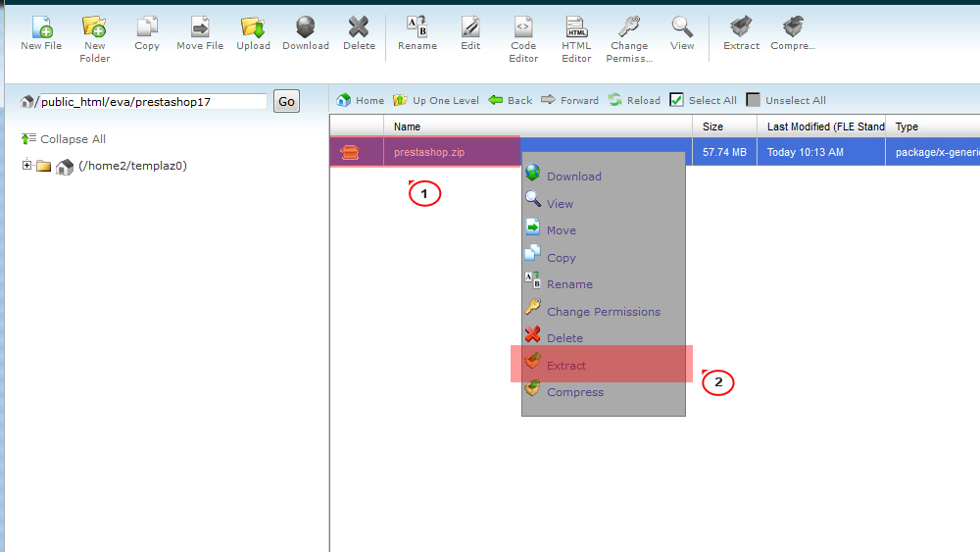Click the prestashop.zip archive icon

350,152
